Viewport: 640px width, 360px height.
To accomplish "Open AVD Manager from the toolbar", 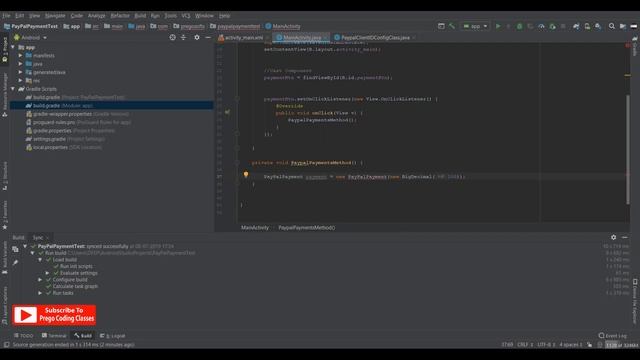I will click(587, 26).
